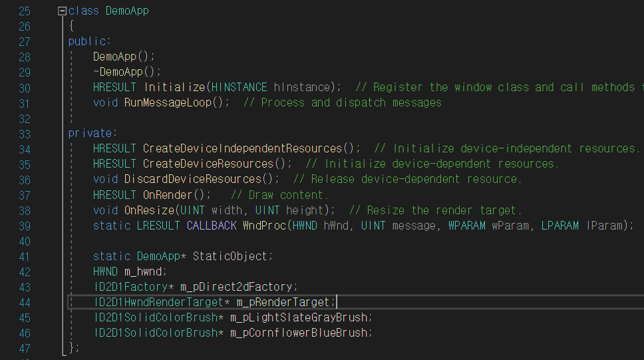This screenshot has width=644, height=360.
Task: Click the ID2D1HwndRenderTarget type name
Action: pyautogui.click(x=159, y=302)
